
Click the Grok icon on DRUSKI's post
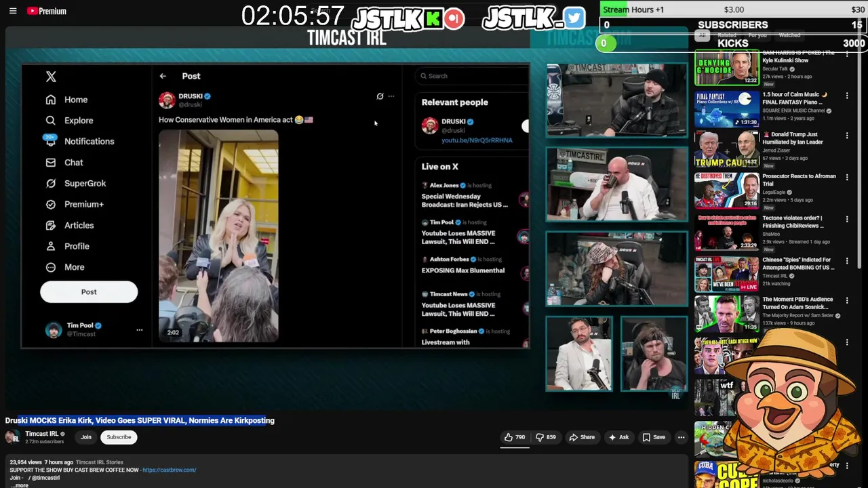(380, 96)
